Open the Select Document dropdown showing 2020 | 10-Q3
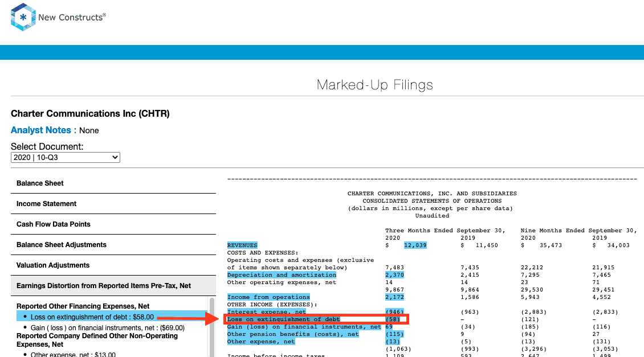 tap(66, 158)
